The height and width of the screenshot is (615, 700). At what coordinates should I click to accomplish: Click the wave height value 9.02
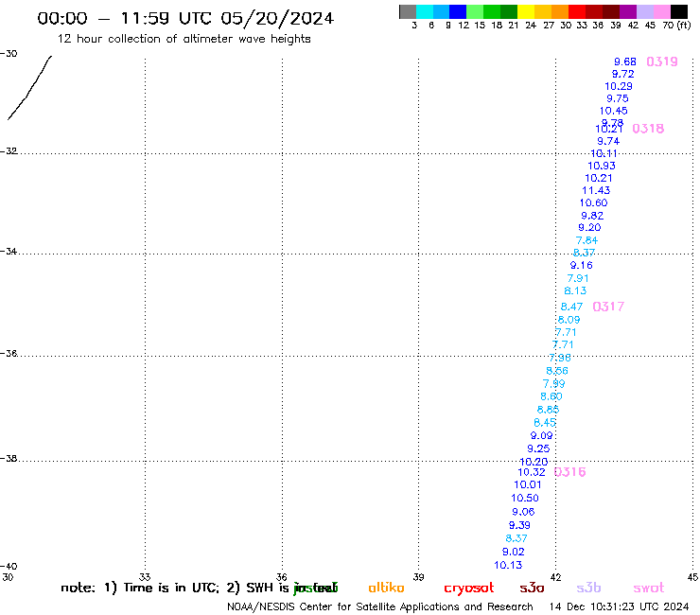click(513, 552)
